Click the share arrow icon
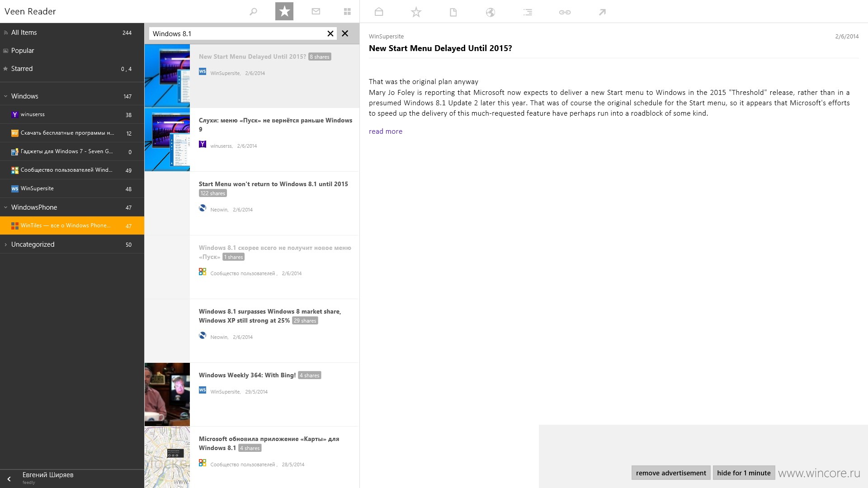 tap(602, 12)
